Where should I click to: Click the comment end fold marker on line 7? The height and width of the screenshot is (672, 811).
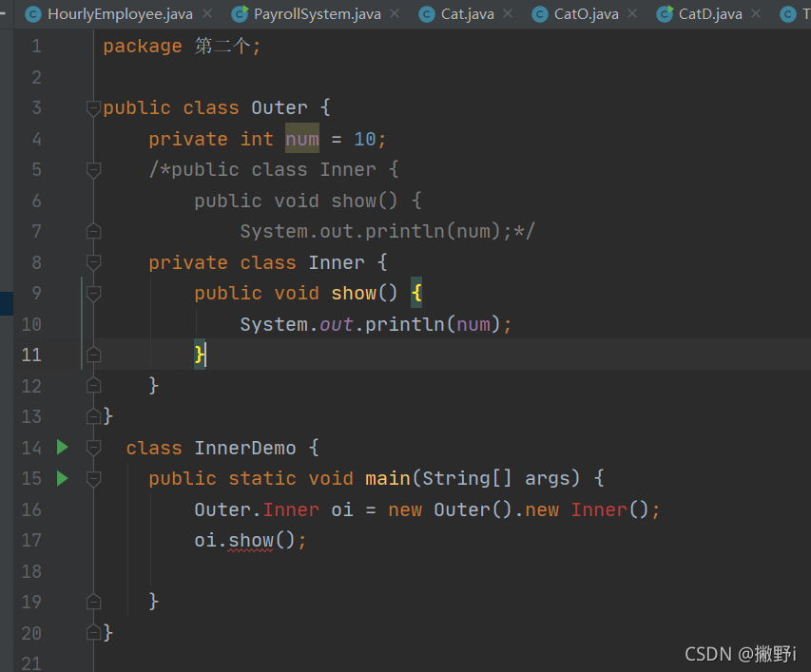click(93, 231)
